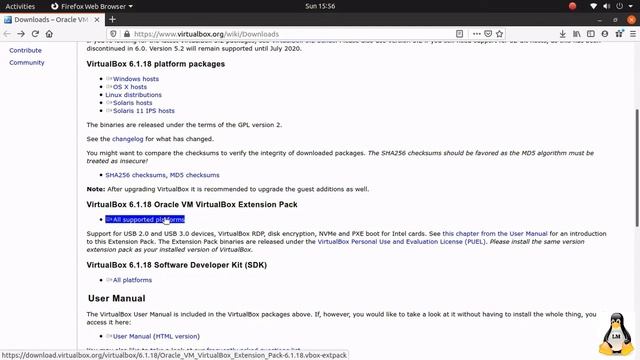Screen dimensions: 640x360
Task: Toggle reader view icon in address bar
Action: tap(459, 34)
